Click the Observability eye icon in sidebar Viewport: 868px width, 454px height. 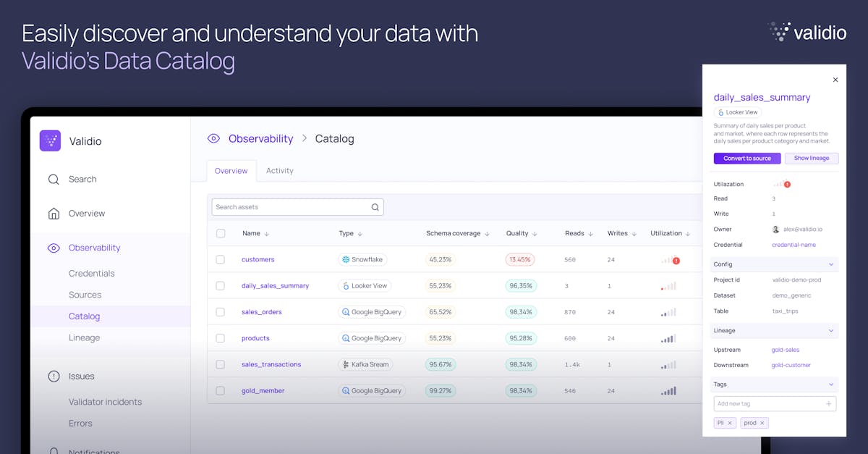click(53, 248)
